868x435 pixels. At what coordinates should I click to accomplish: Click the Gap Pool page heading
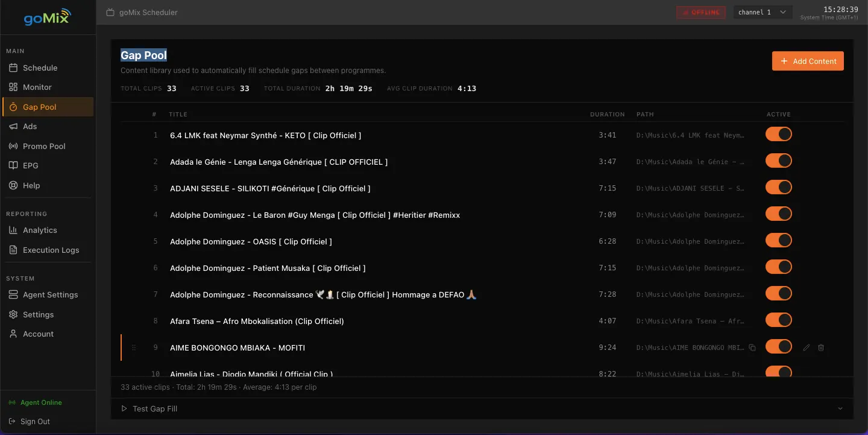(x=143, y=56)
